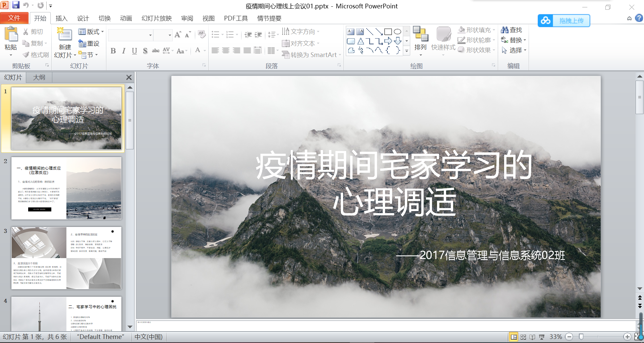Viewport: 644px width, 343px height.
Task: Select the Format Painter brush
Action: click(x=35, y=55)
